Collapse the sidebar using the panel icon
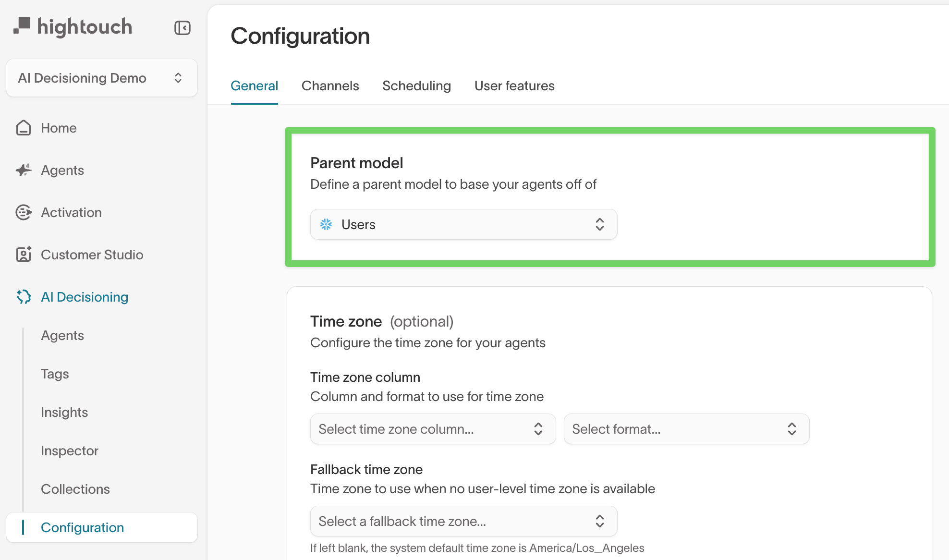This screenshot has height=560, width=949. 182,28
